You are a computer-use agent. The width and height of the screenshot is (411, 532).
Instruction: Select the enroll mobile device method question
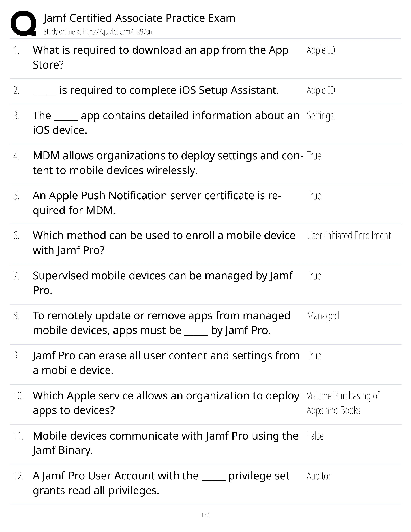[164, 243]
